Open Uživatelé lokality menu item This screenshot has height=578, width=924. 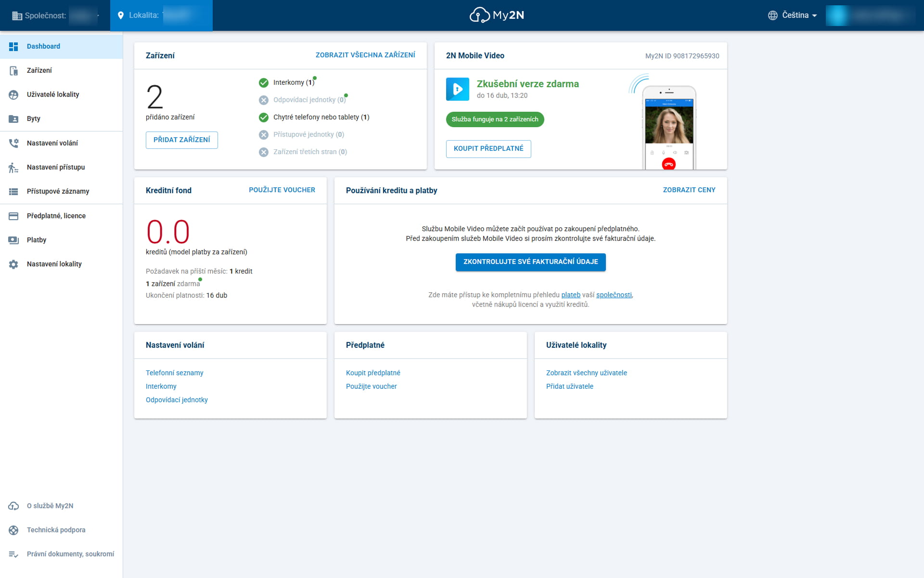[x=61, y=94]
